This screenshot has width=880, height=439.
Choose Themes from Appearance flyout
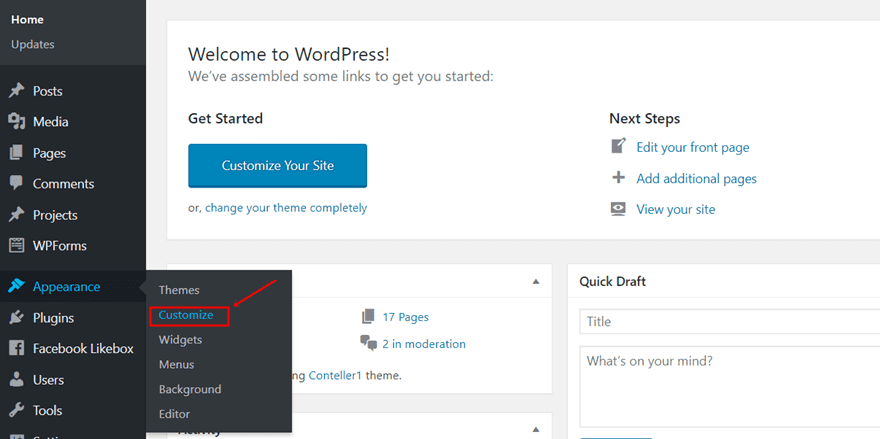179,290
